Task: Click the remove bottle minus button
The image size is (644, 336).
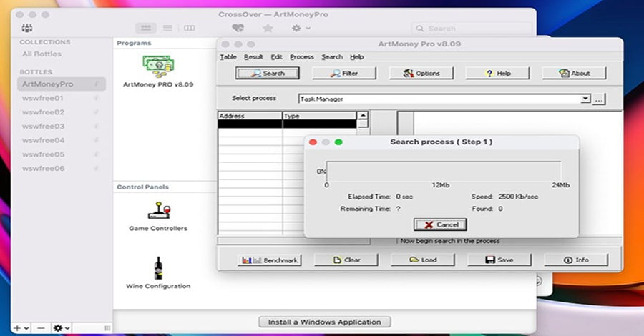Action: 41,328
